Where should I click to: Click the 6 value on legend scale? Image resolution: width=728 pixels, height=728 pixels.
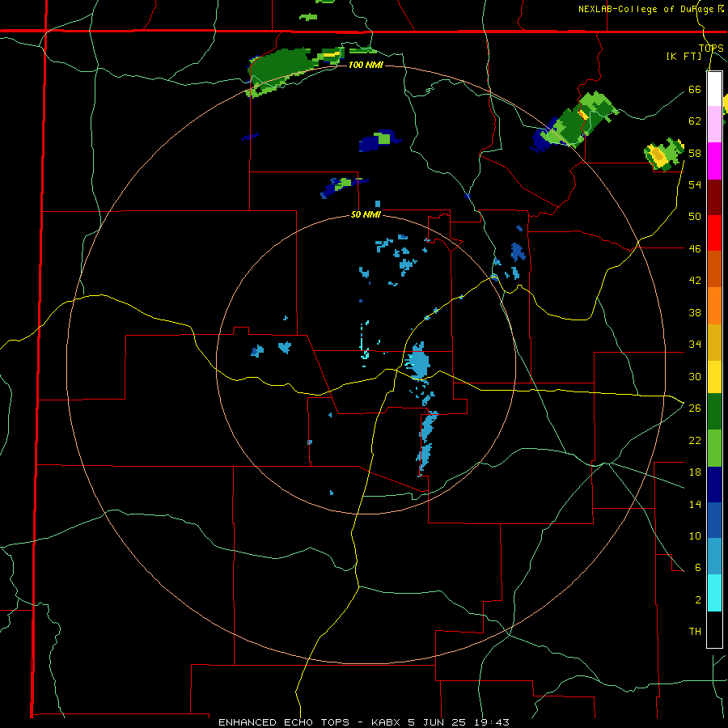(x=697, y=568)
